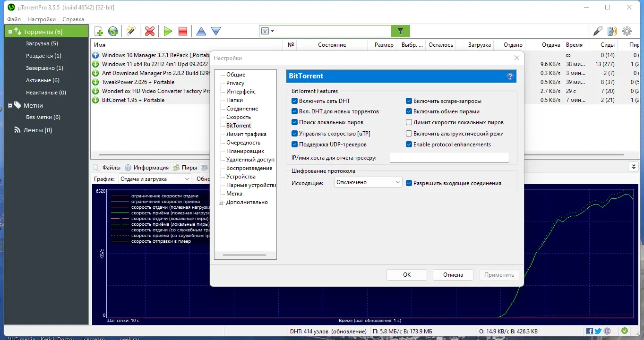
Task: Click the green checkmark network status icon
Action: pos(625,331)
